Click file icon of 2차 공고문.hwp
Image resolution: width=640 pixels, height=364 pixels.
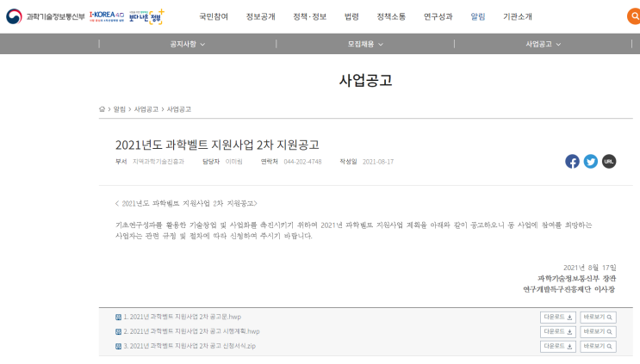(x=118, y=318)
